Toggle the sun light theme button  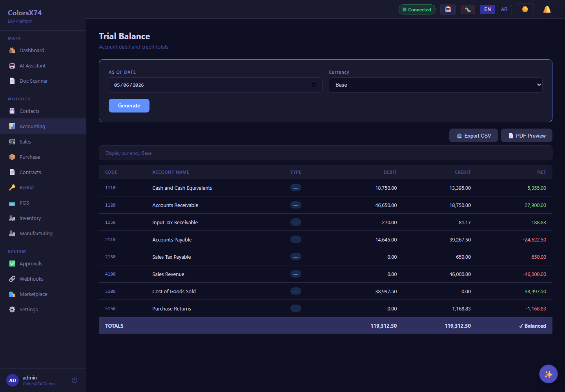[525, 9]
